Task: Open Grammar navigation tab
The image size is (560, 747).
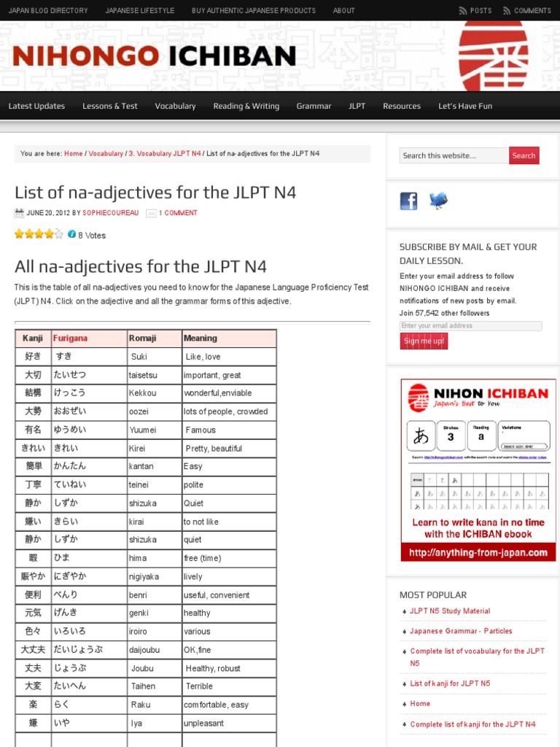Action: coord(314,106)
